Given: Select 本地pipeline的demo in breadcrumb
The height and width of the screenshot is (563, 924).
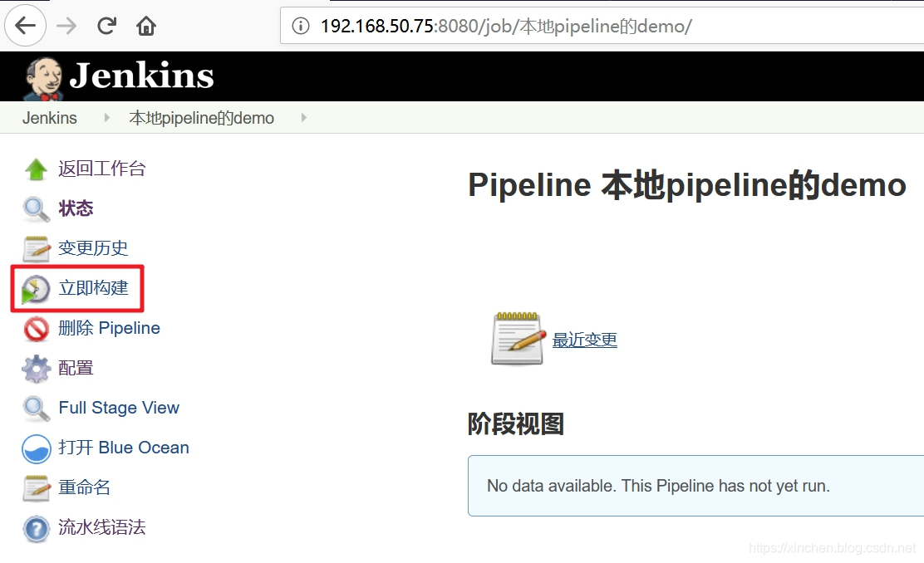Looking at the screenshot, I should tap(202, 118).
